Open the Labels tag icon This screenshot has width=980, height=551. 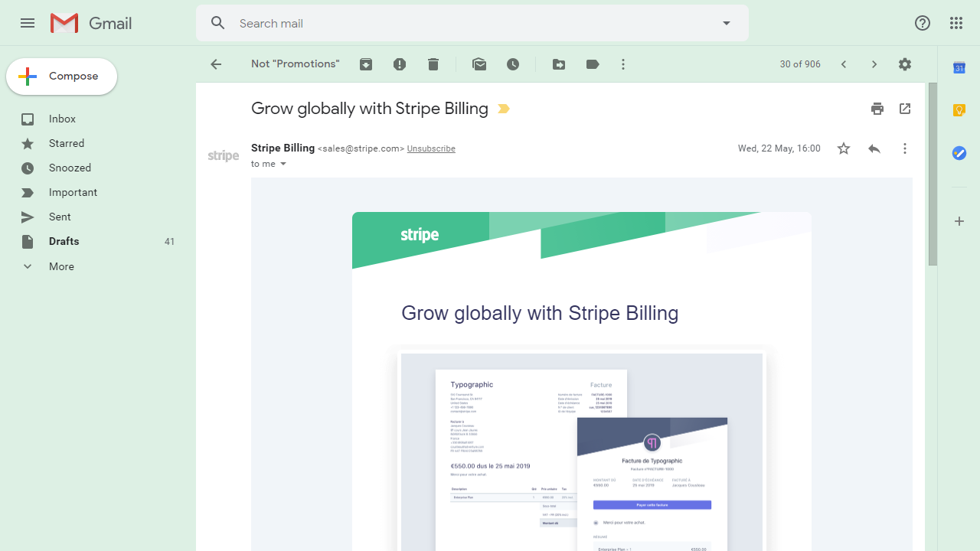[x=593, y=64]
